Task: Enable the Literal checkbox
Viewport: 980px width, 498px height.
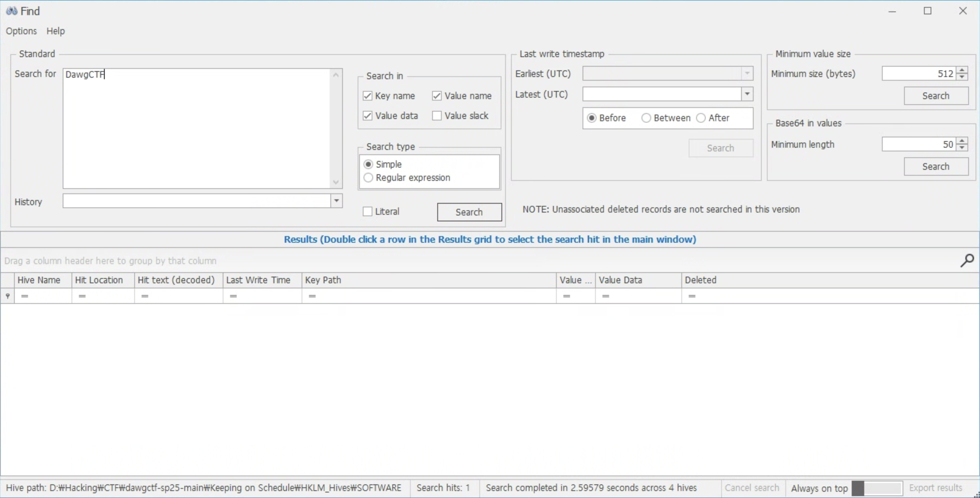Action: 368,211
